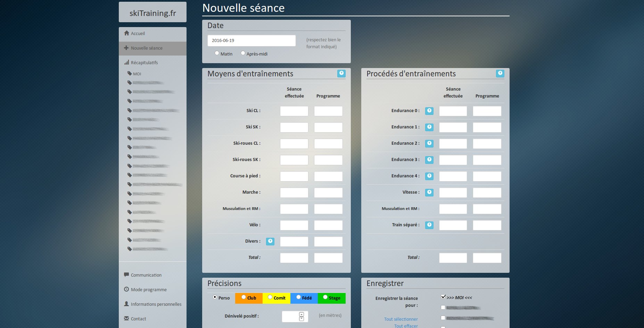Click the Mode programme clock icon
The width and height of the screenshot is (644, 328).
(126, 289)
